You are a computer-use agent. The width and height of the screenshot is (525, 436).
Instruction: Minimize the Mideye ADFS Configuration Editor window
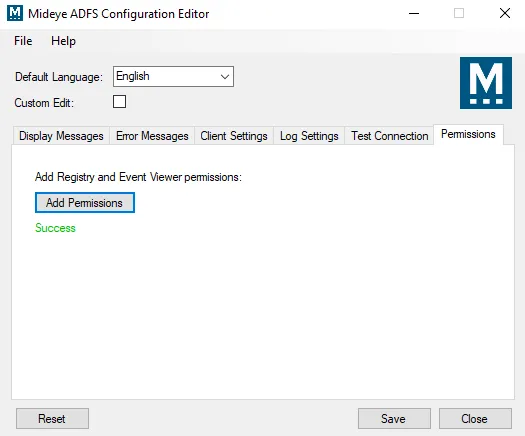pyautogui.click(x=414, y=13)
